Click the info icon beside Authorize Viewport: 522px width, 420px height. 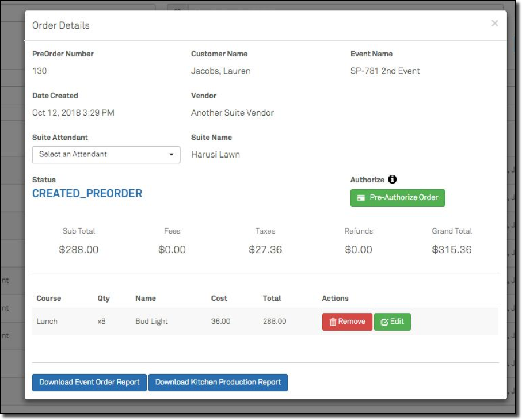(x=393, y=180)
